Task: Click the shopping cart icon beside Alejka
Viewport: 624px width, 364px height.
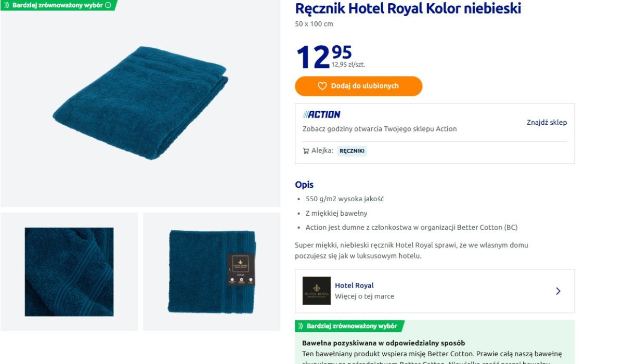Action: (306, 151)
